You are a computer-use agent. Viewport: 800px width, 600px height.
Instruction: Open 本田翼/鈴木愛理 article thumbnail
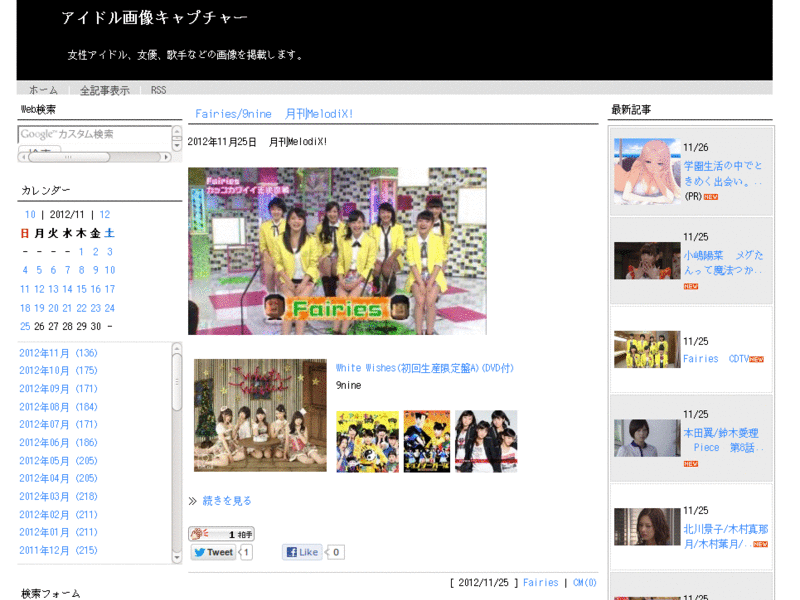(647, 438)
